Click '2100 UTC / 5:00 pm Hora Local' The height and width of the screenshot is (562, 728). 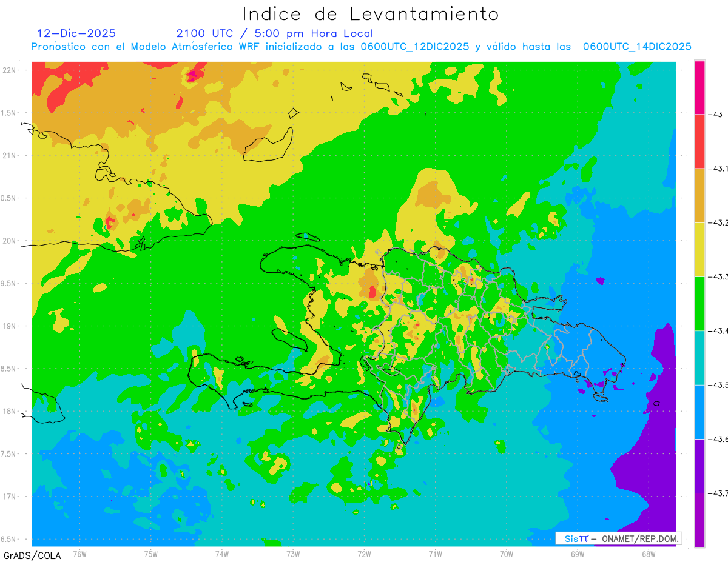click(275, 34)
